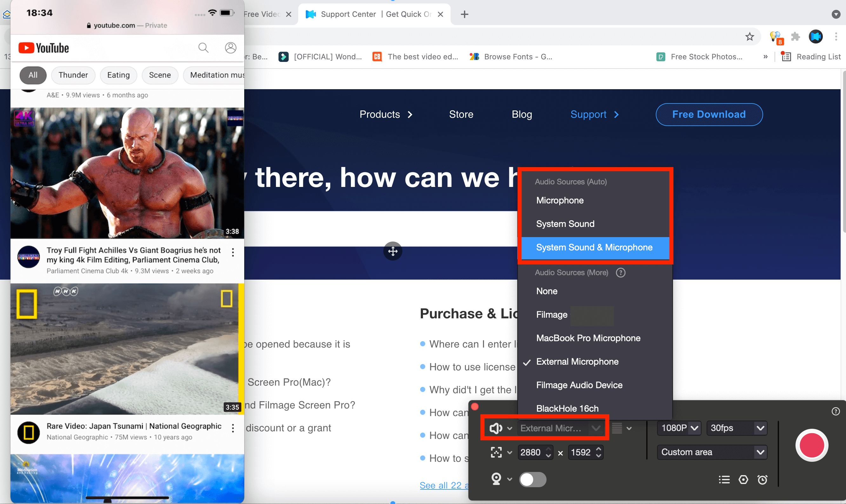Open the 1080P resolution dropdown
This screenshot has width=846, height=504.
[679, 428]
